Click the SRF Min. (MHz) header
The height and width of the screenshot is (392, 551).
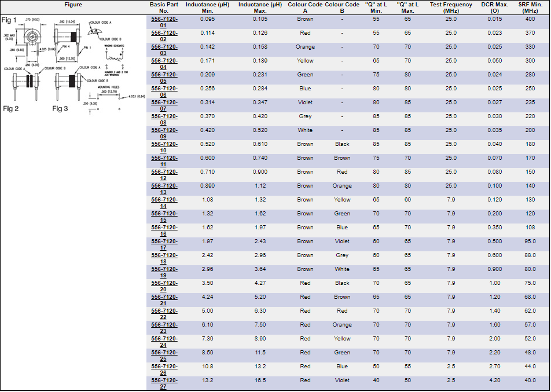(530, 8)
